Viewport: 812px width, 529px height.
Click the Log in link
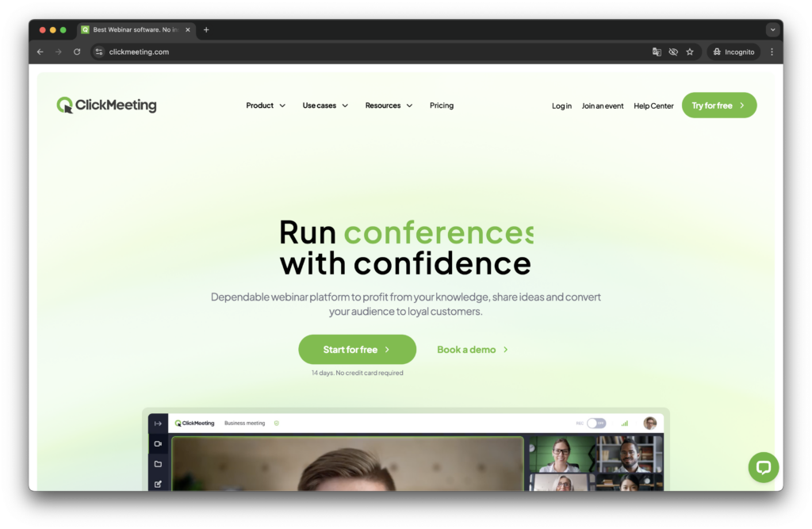(x=561, y=106)
